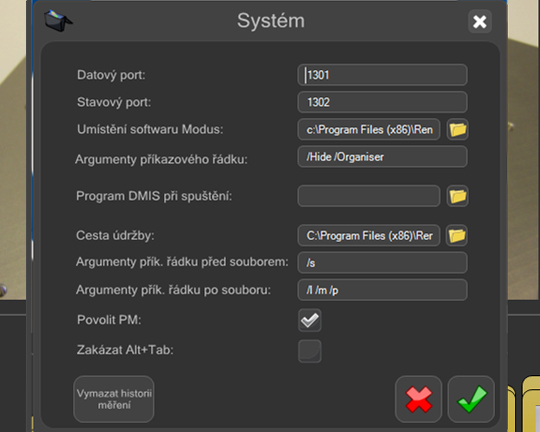The image size is (540, 432).
Task: Browse for Program DMIS při spuštění file
Action: pyautogui.click(x=457, y=196)
